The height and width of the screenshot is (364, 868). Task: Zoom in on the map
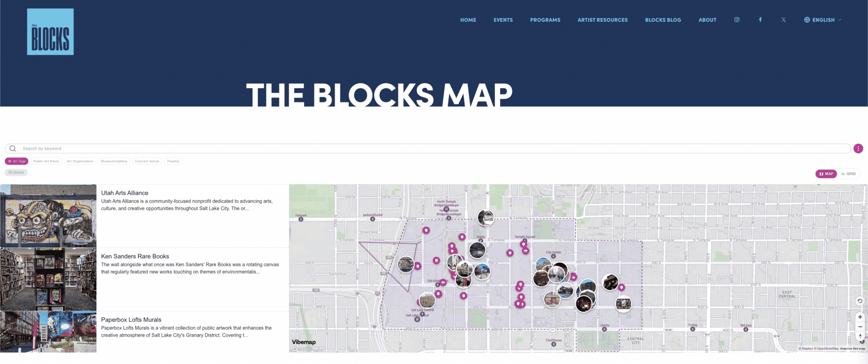860,317
